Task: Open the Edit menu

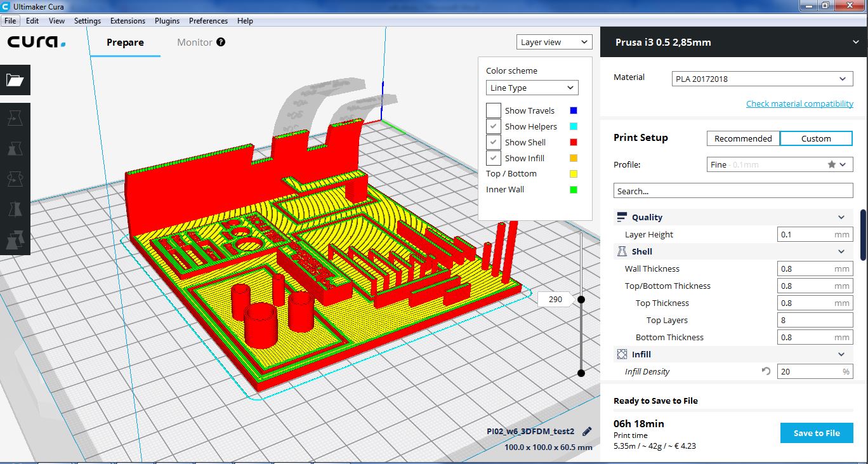Action: [32, 20]
